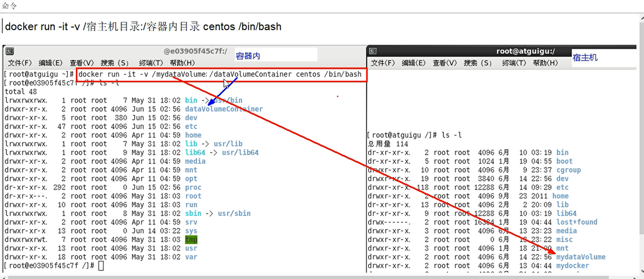Open 终端(T) menu in host terminal
The height and width of the screenshot is (279, 644).
[x=514, y=63]
